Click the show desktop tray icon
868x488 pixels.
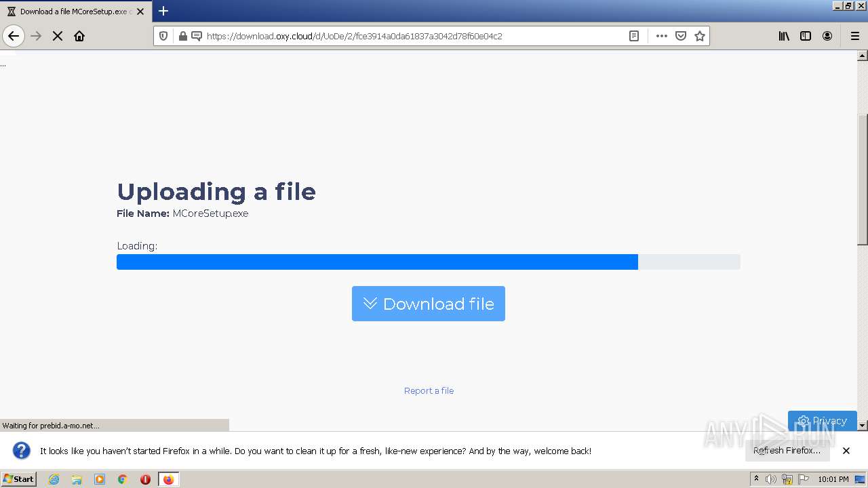[x=861, y=479]
